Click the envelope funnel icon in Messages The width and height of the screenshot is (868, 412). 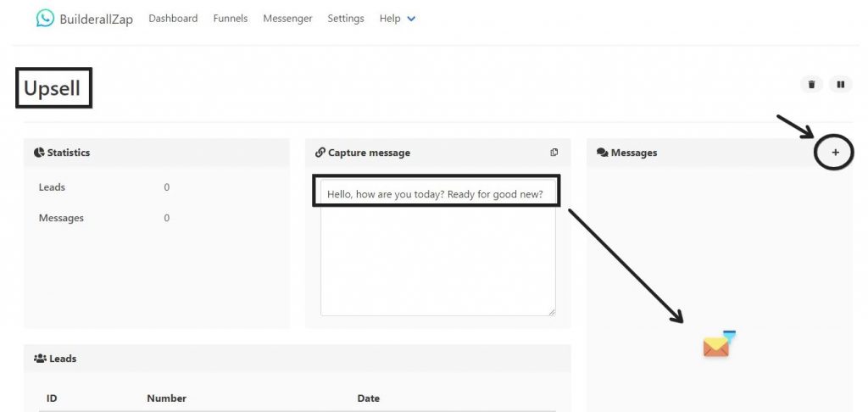[x=719, y=344]
